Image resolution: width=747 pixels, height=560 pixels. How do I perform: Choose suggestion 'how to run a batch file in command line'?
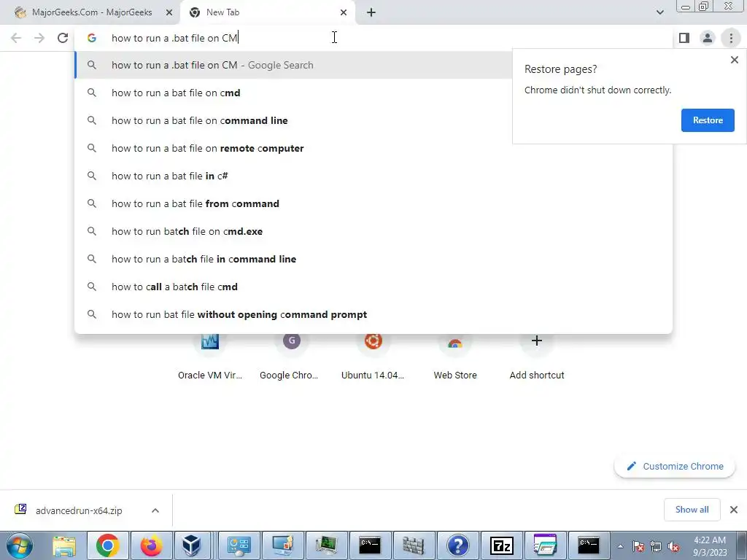(373, 259)
